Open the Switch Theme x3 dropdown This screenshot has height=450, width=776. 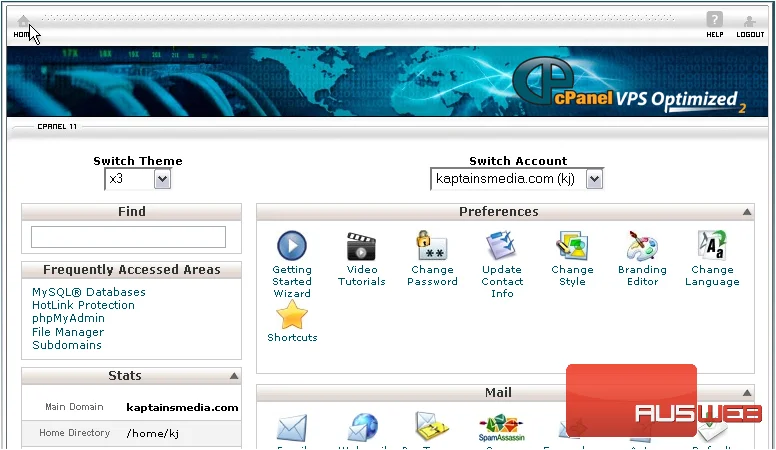pos(138,179)
